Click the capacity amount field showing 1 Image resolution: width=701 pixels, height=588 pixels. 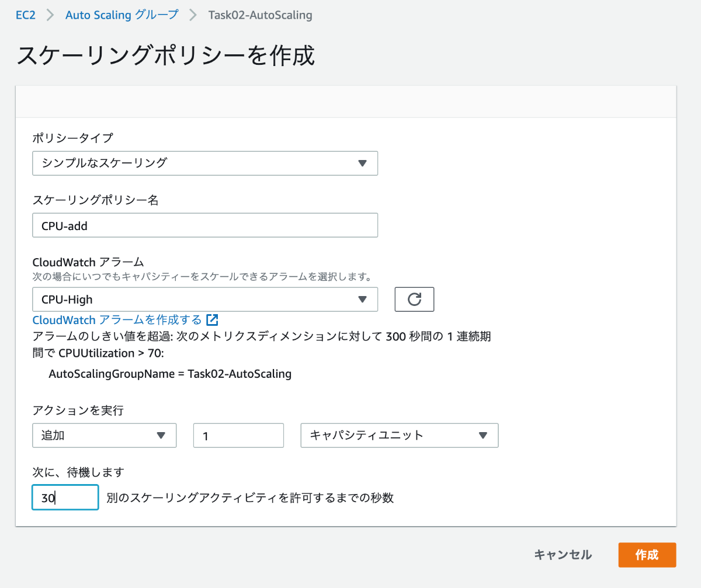pyautogui.click(x=238, y=435)
